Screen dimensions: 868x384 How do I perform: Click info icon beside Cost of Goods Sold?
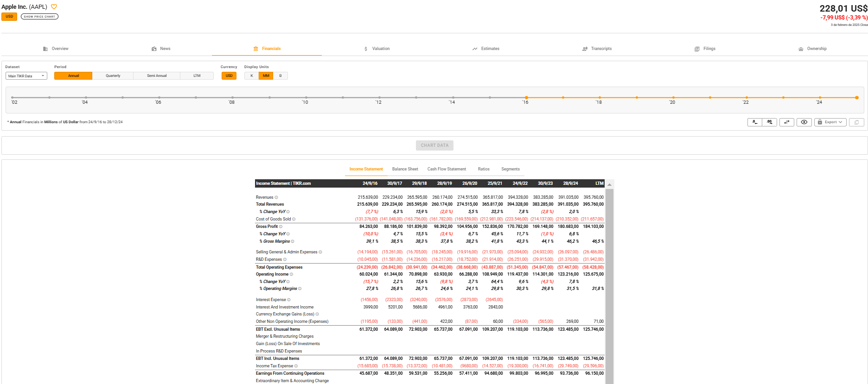click(294, 219)
